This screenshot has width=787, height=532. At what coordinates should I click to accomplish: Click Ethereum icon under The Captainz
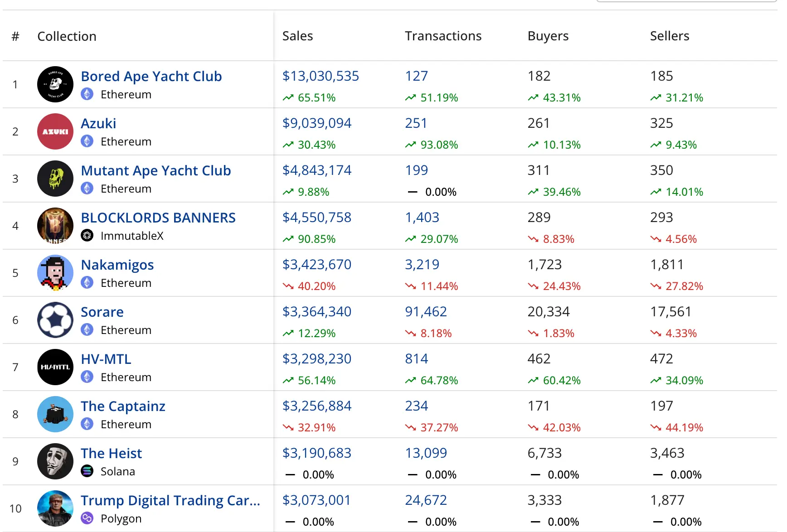(x=87, y=424)
